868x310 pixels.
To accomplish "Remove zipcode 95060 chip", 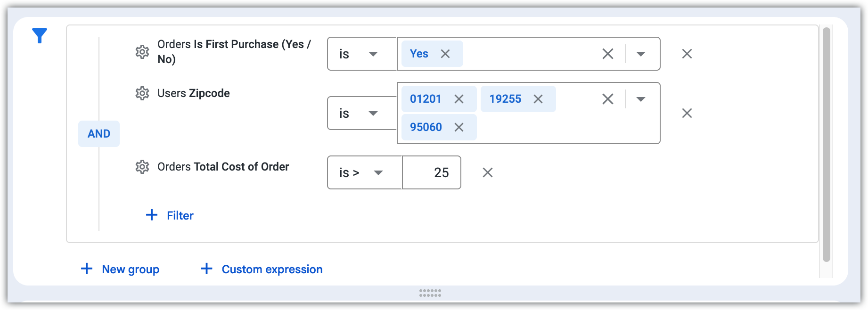I will [459, 127].
